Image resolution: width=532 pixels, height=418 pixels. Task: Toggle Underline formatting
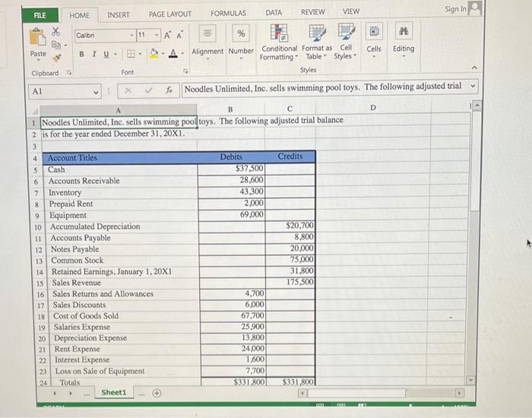106,54
